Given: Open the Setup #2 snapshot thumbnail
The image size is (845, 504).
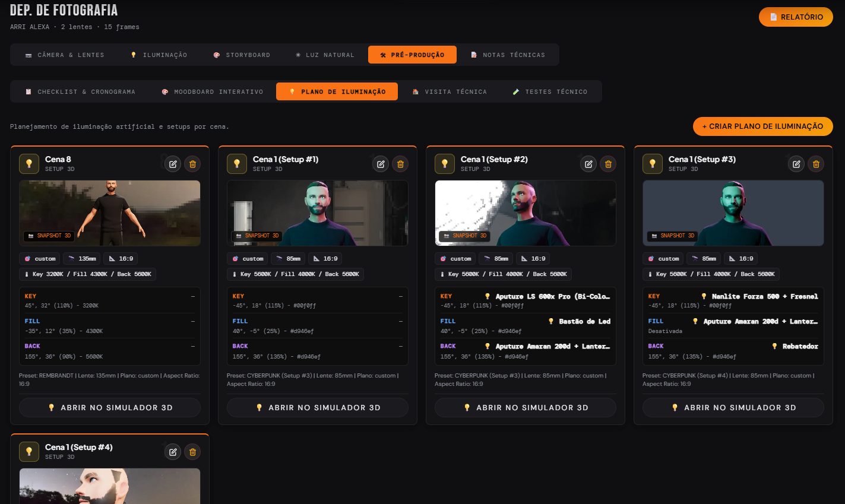Looking at the screenshot, I should (x=526, y=213).
